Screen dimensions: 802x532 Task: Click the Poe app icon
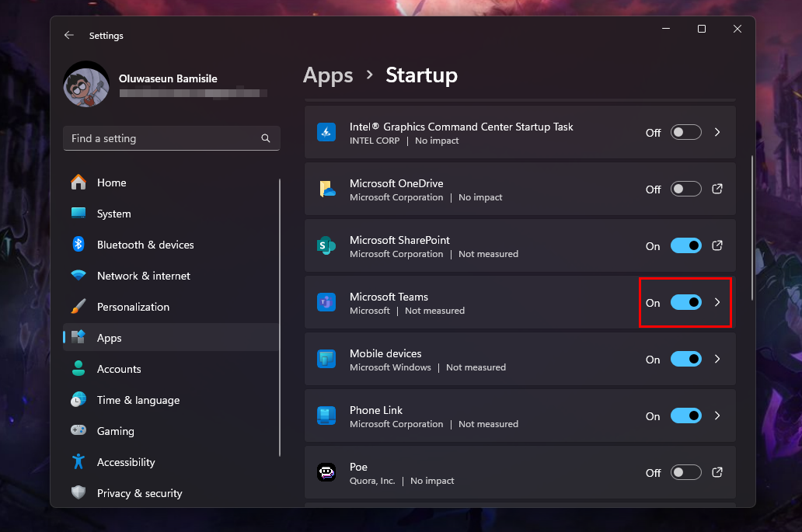(x=326, y=472)
